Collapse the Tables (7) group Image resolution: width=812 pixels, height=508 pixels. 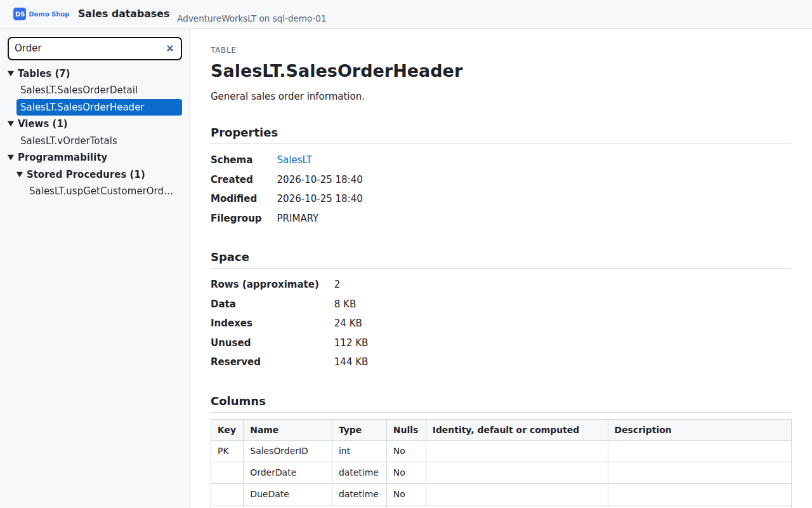click(11, 74)
